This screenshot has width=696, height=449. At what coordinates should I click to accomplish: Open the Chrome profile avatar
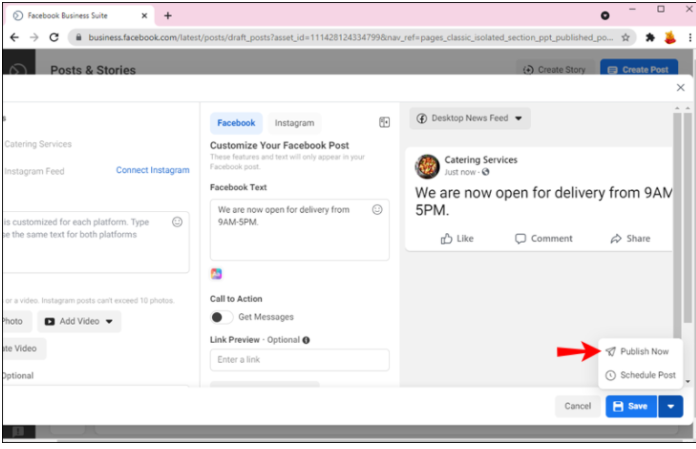coord(670,37)
